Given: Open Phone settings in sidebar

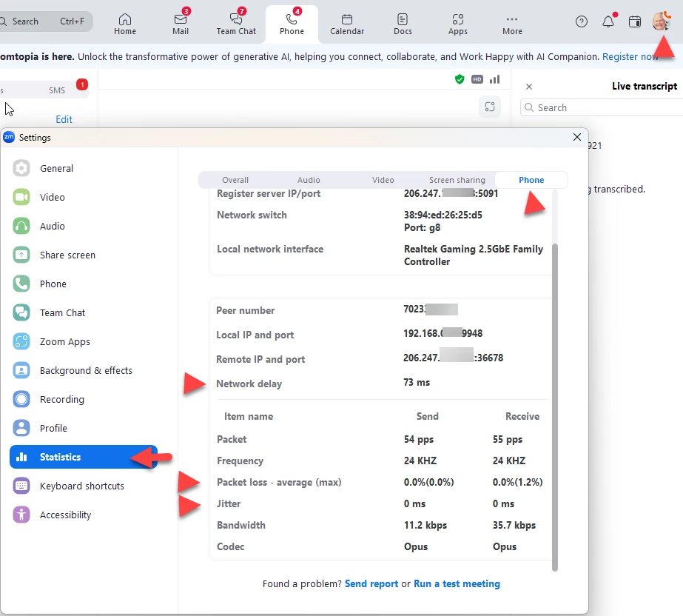Looking at the screenshot, I should pyautogui.click(x=83, y=284).
